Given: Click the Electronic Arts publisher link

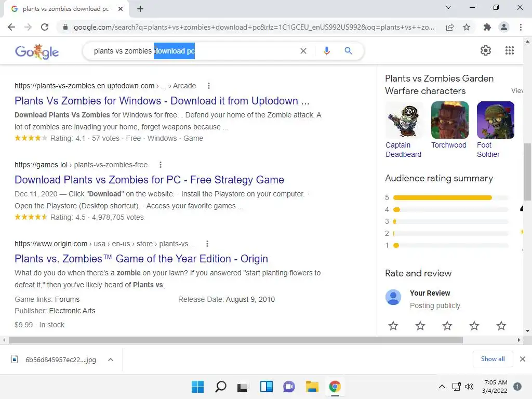Looking at the screenshot, I should pos(72,311).
